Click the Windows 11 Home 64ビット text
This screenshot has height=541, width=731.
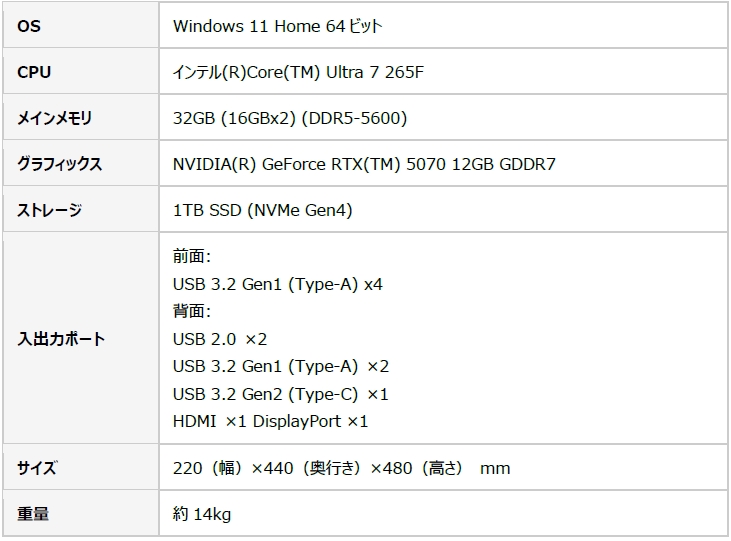pyautogui.click(x=277, y=26)
